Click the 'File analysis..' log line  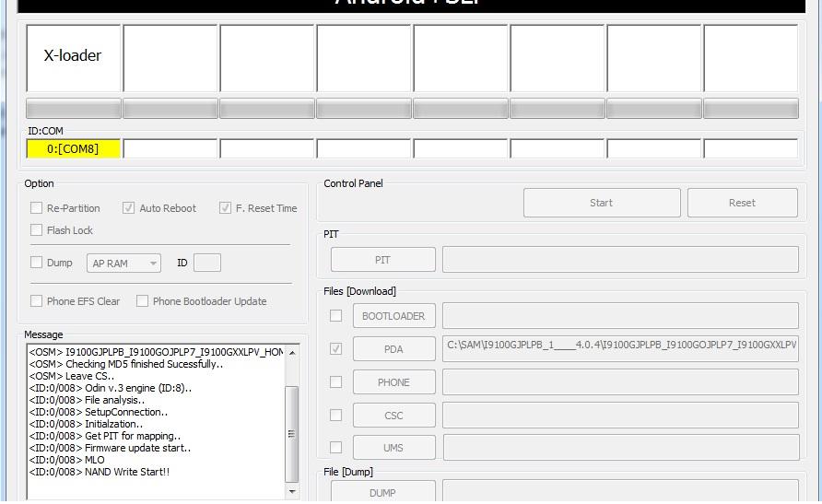tap(87, 400)
